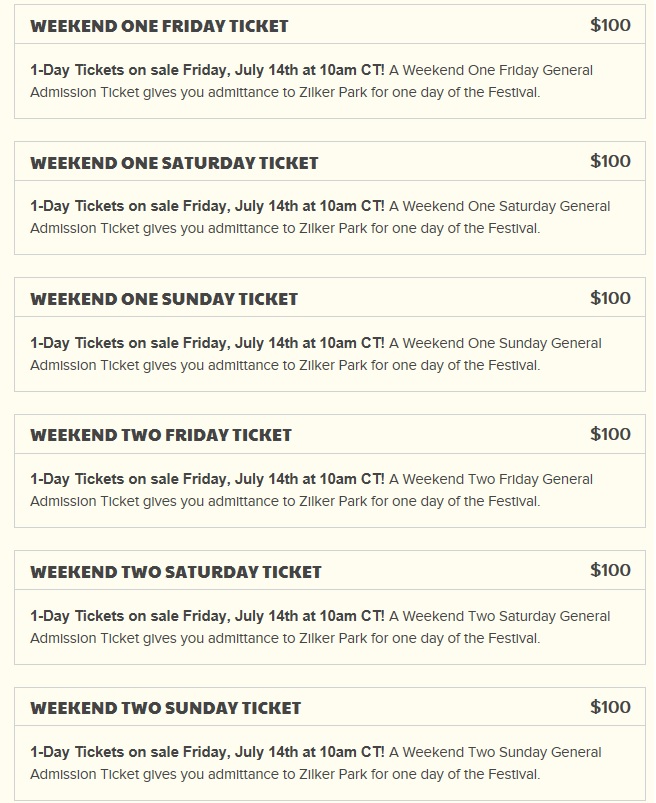
Task: Click the Weekend Two Saturday ticket description text
Action: 320,627
